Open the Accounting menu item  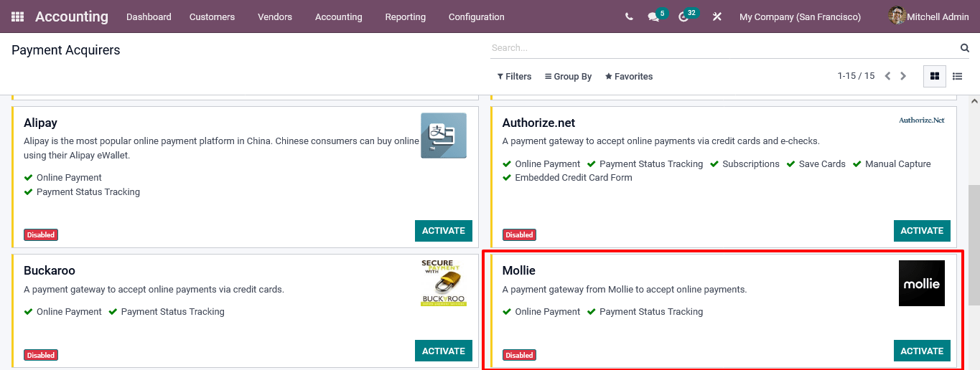(x=339, y=16)
